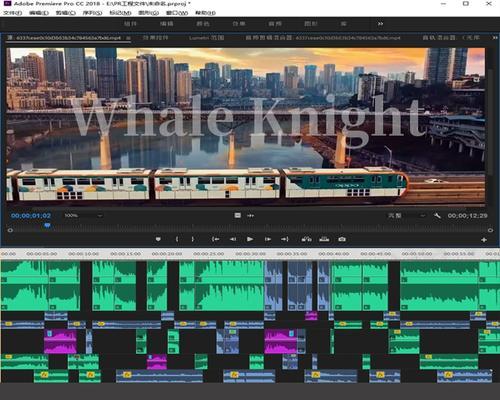Open the 图形(G) menu
The width and height of the screenshot is (500, 400).
(148, 13)
